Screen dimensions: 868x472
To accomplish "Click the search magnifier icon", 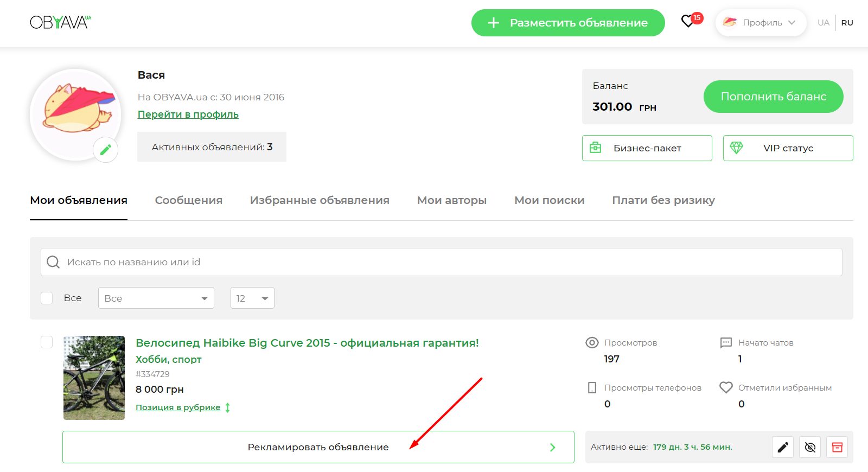I will (x=53, y=262).
